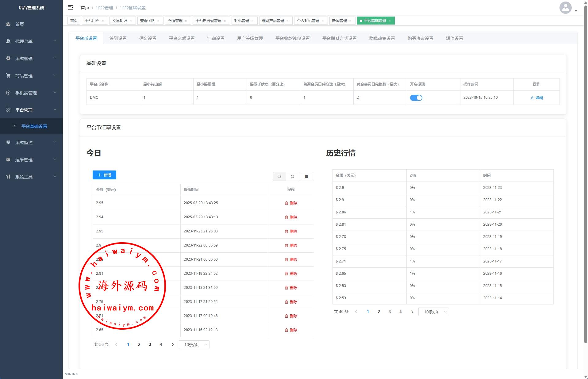Screen dimensions: 588x379
Task: Open page size dropdown under history table
Action: point(433,312)
